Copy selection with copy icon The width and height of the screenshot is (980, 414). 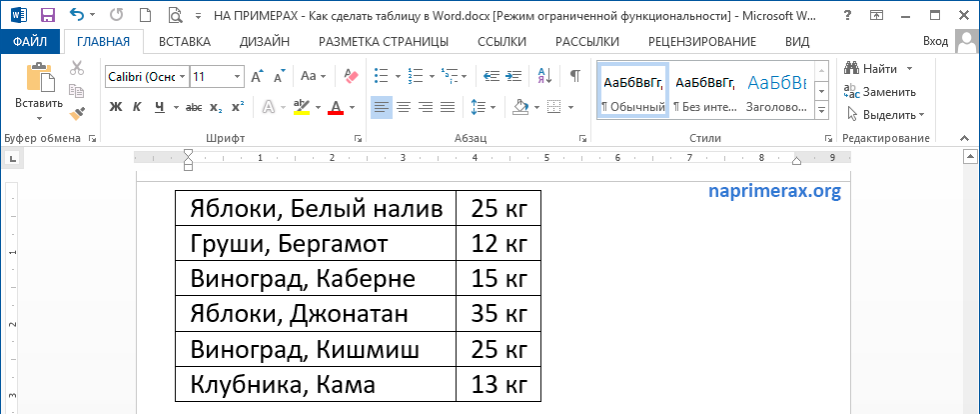[x=77, y=91]
